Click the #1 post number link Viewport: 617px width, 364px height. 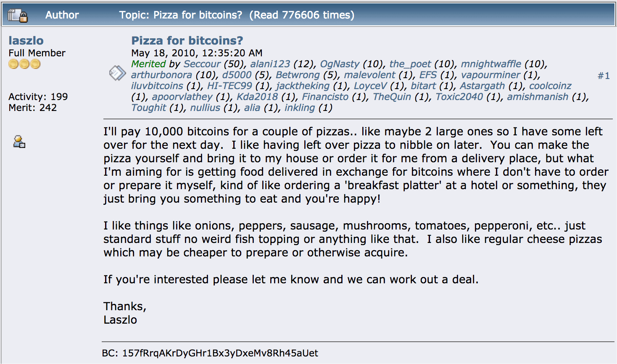coord(604,76)
